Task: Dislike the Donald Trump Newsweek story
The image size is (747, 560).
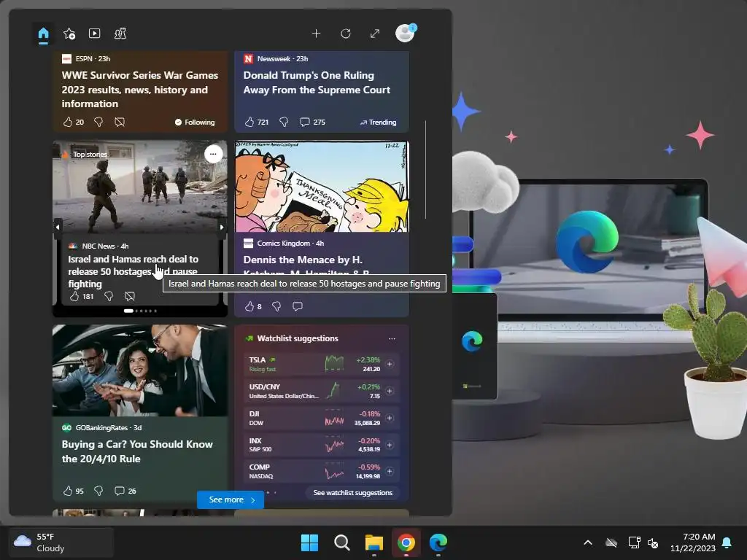Action: [x=284, y=122]
